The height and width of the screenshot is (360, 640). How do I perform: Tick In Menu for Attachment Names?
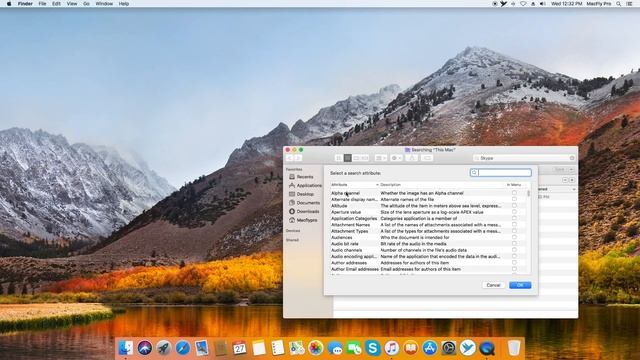pyautogui.click(x=514, y=224)
